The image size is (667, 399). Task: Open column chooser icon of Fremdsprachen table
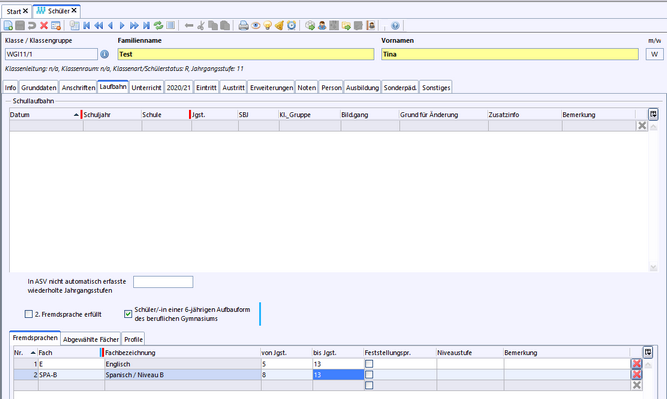point(647,352)
